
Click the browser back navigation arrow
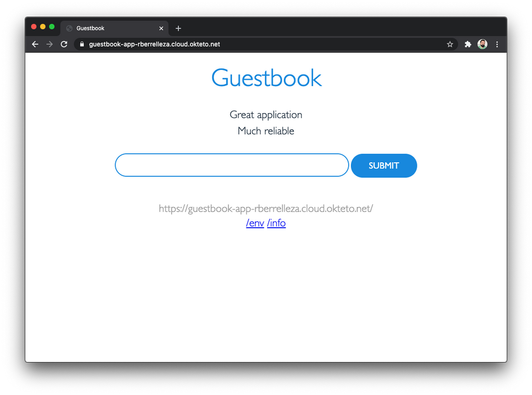coord(35,44)
